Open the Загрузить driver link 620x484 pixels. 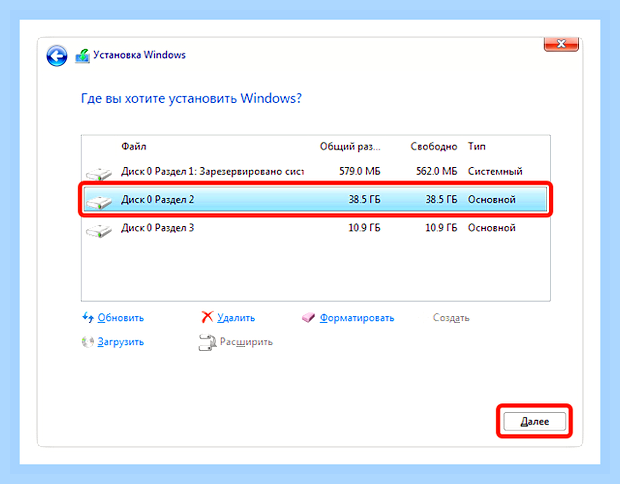(x=121, y=342)
